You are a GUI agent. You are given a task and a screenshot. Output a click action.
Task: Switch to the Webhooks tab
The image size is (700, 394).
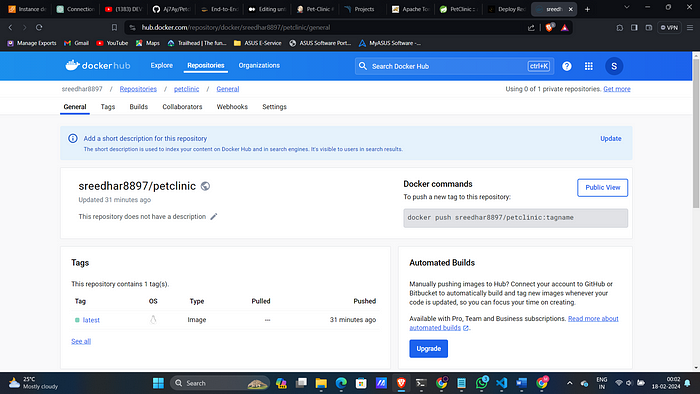(232, 107)
